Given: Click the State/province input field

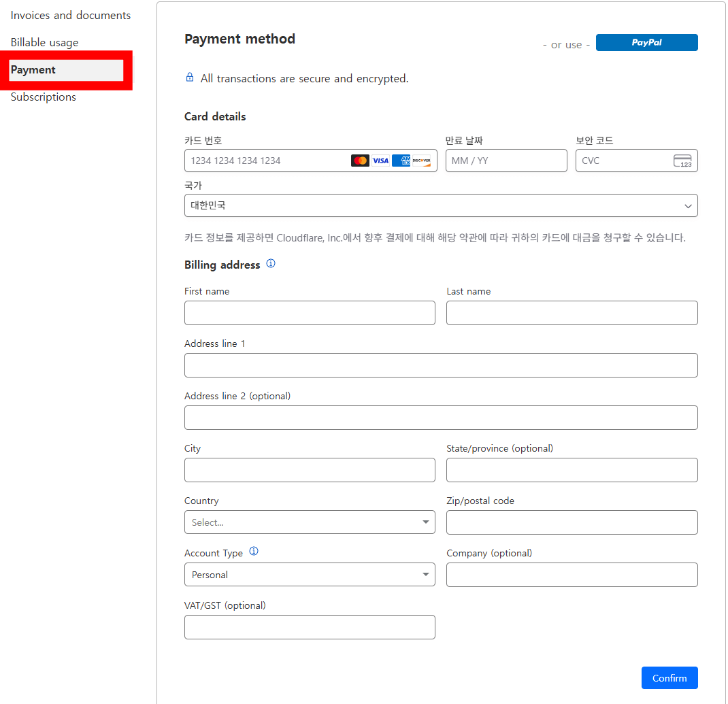Looking at the screenshot, I should (x=572, y=470).
